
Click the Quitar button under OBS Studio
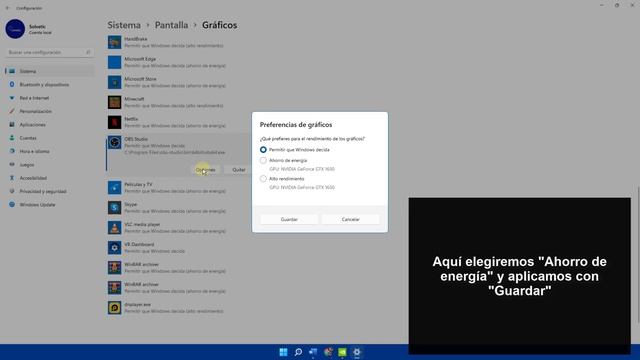(239, 170)
